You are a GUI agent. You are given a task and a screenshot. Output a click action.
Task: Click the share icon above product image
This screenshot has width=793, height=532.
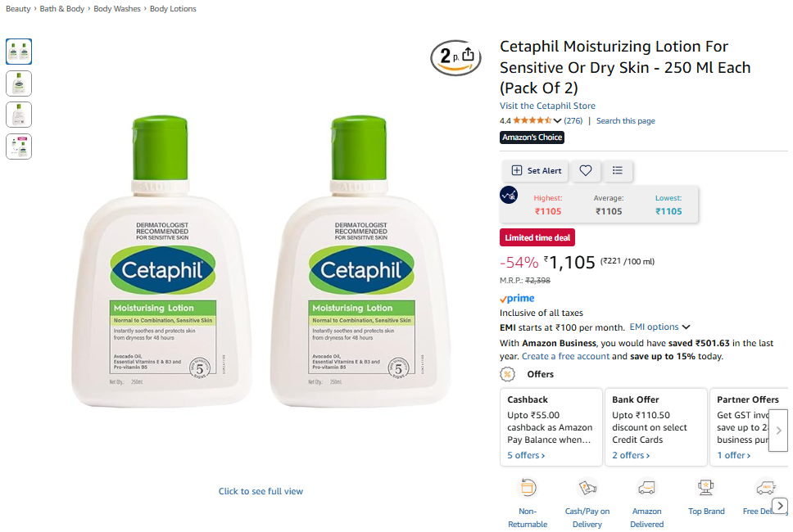(469, 54)
